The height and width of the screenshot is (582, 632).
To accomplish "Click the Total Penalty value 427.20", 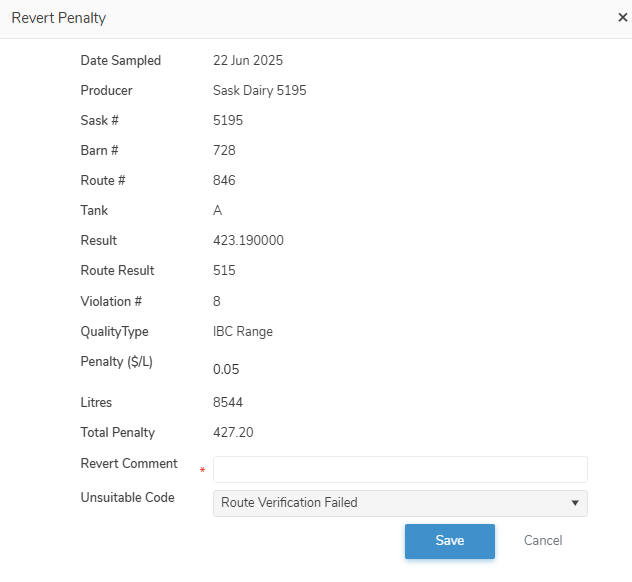I will (233, 433).
